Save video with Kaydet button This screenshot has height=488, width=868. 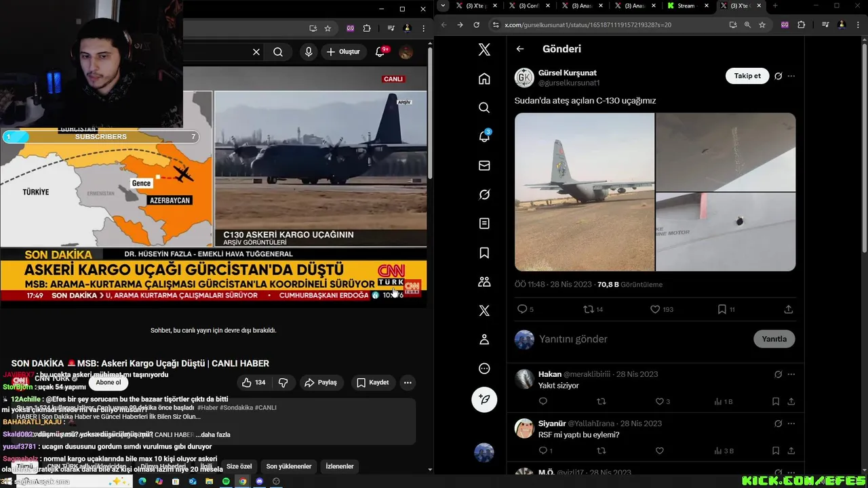coord(373,382)
